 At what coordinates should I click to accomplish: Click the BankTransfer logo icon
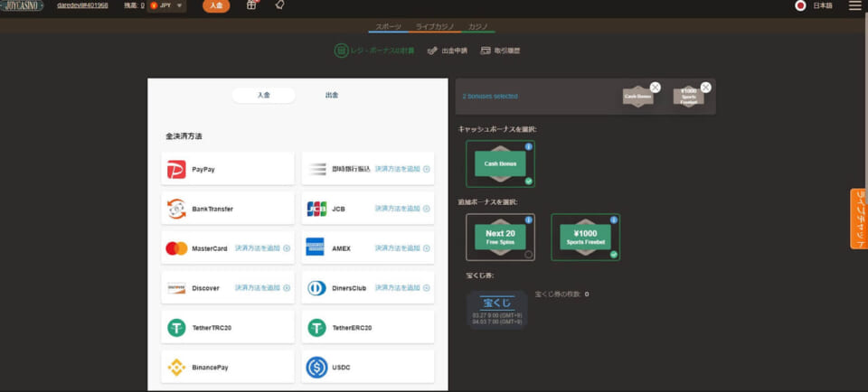tap(176, 209)
